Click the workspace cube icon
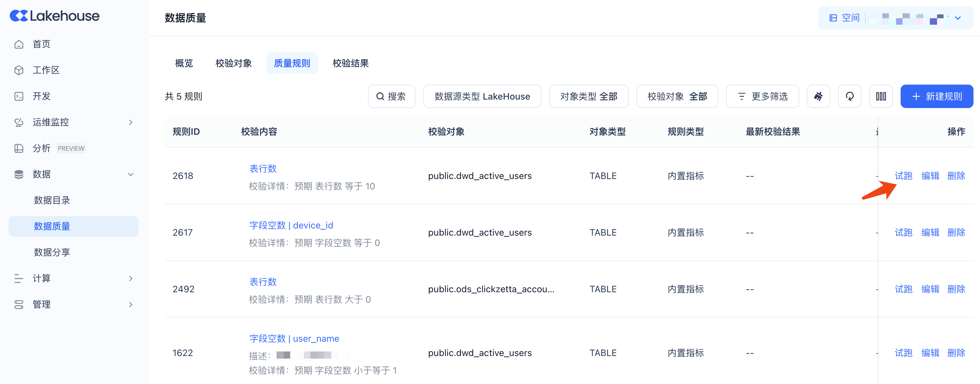The height and width of the screenshot is (384, 980). point(19,70)
